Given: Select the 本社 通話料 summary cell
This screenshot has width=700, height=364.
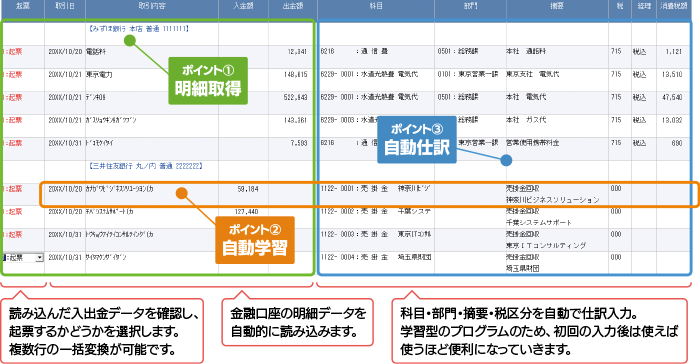Looking at the screenshot, I should coord(525,52).
